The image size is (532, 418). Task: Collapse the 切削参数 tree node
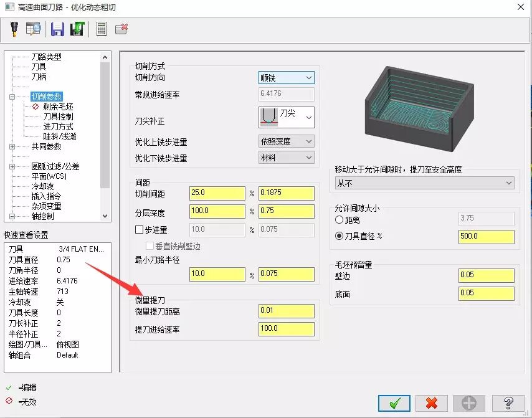click(12, 97)
